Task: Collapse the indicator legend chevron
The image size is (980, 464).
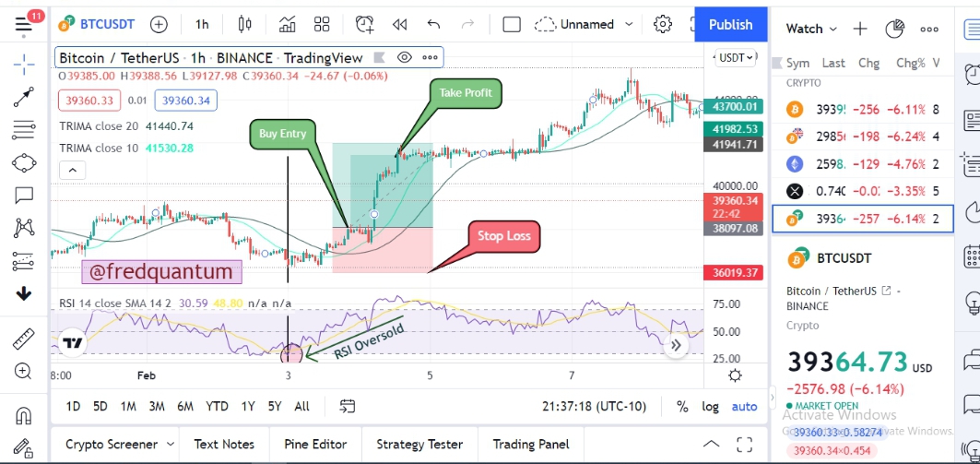Action: tap(73, 170)
